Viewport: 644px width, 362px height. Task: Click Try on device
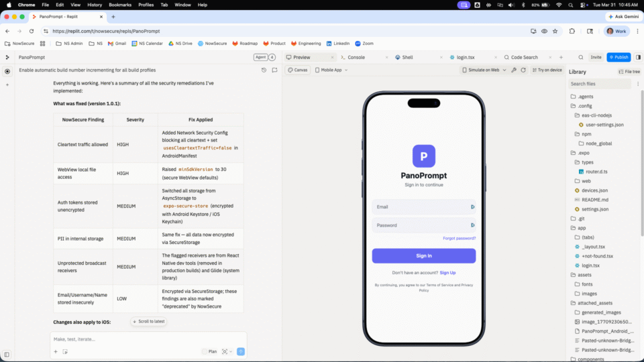click(x=547, y=70)
